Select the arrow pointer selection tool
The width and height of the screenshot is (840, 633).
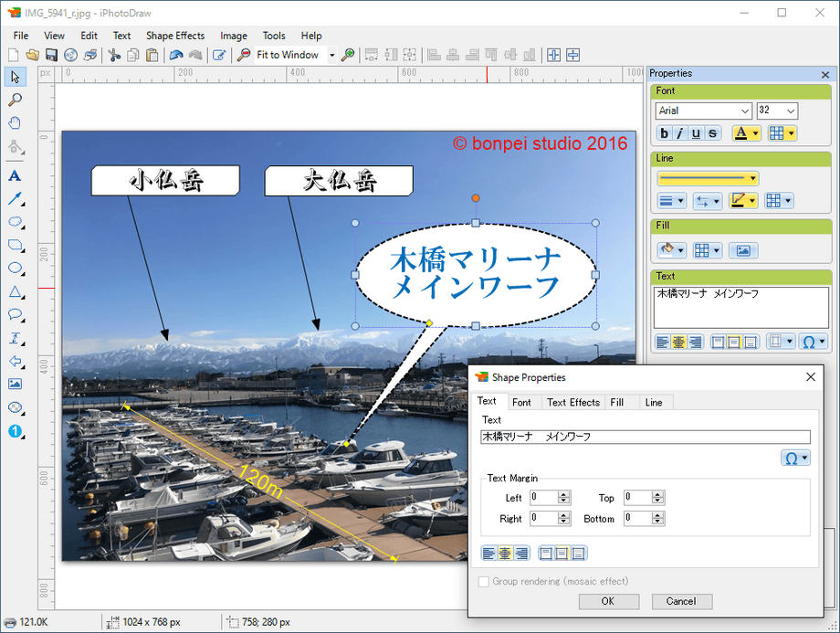coord(15,77)
